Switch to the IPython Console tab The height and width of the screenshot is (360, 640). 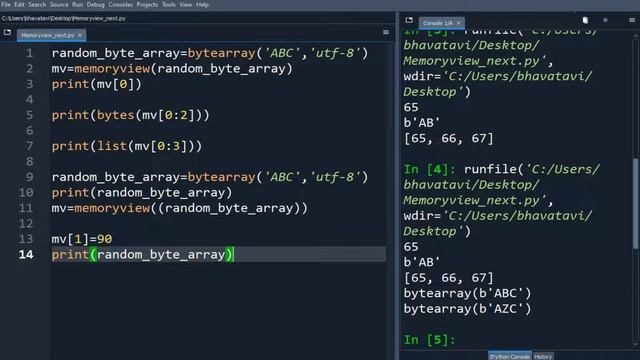coord(510,356)
